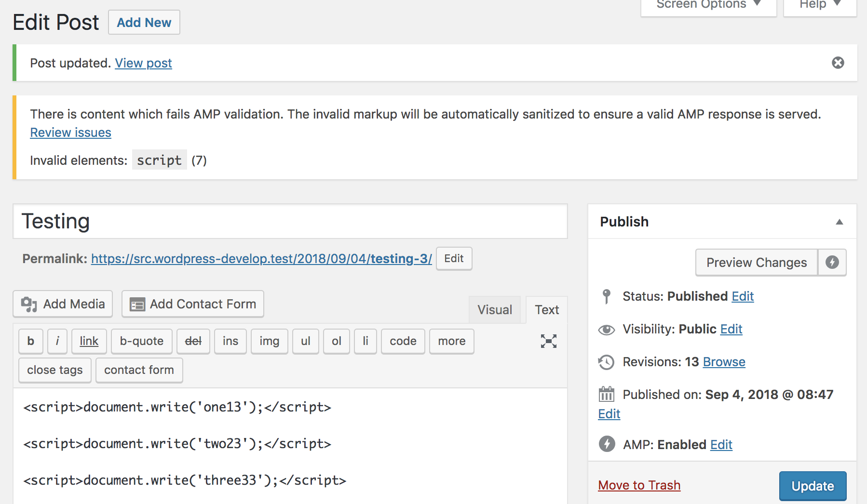Viewport: 867px width, 504px height.
Task: Open the View post link
Action: [143, 63]
